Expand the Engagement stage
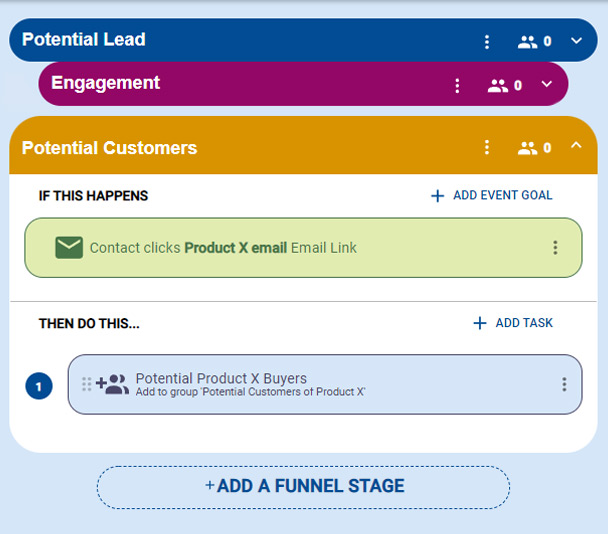The height and width of the screenshot is (534, 608). click(x=546, y=84)
